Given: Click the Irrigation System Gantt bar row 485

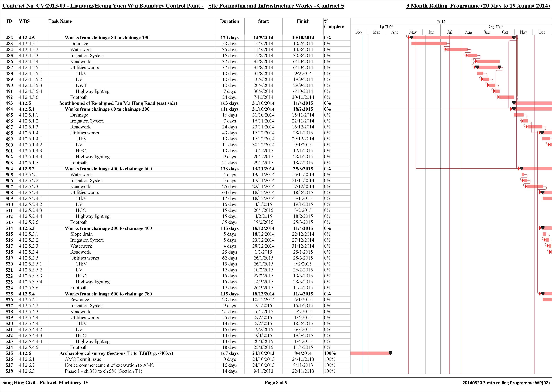Looking at the screenshot, I should [473, 56].
